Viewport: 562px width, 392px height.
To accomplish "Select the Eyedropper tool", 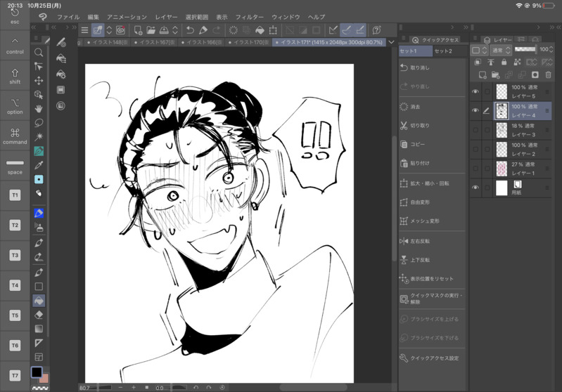I will [39, 165].
